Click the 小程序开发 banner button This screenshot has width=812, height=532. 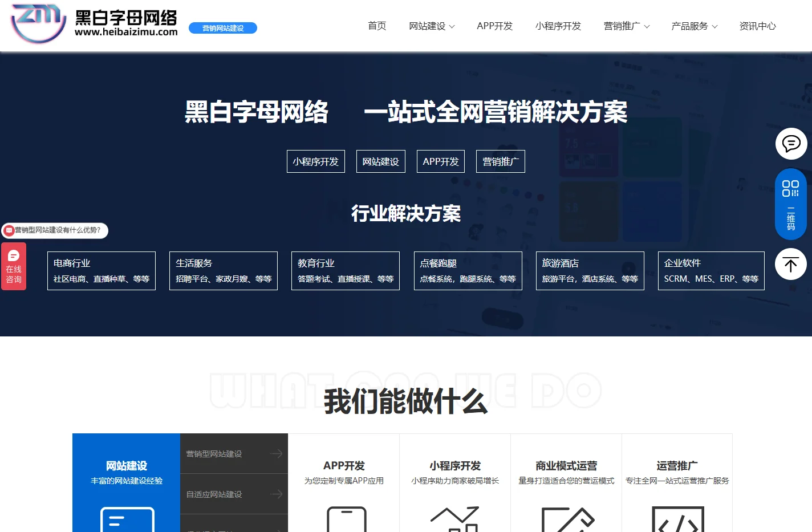tap(316, 161)
